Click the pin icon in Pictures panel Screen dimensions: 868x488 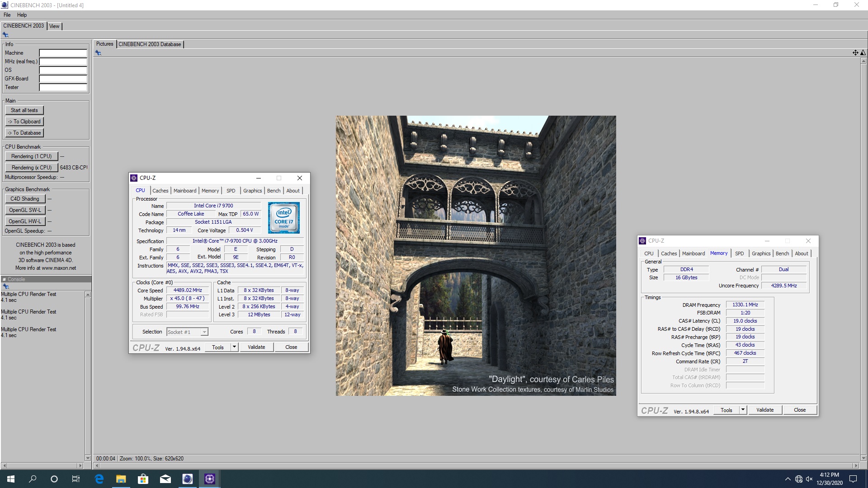point(98,53)
